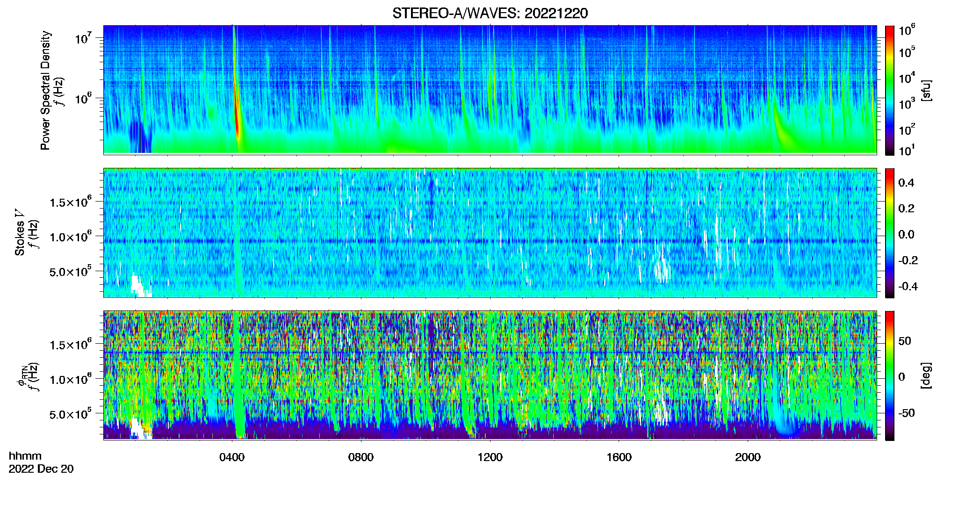Click the 10^6 label on the sfu color bar
This screenshot has height=505, width=980.
tap(907, 30)
